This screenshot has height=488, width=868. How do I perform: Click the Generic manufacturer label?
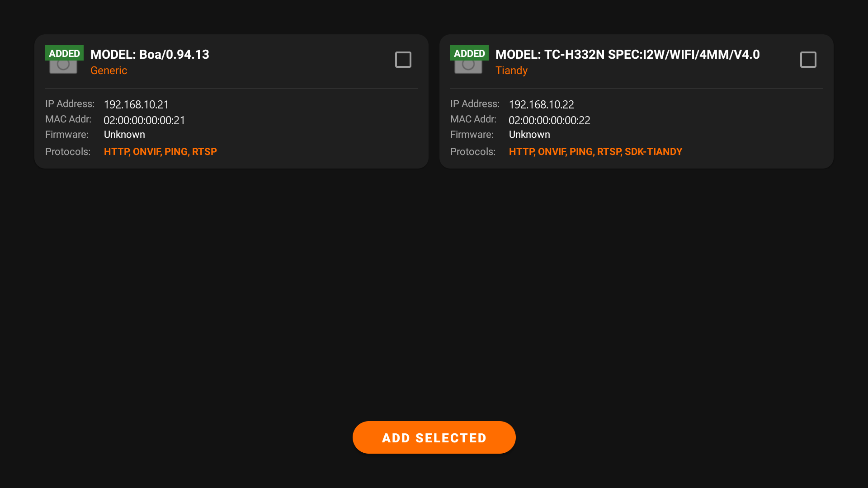(109, 70)
